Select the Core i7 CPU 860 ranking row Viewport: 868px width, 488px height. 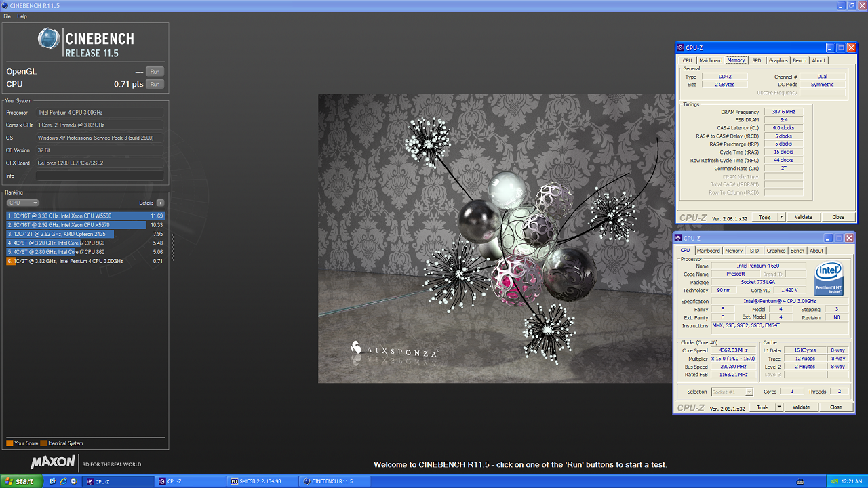(x=85, y=251)
